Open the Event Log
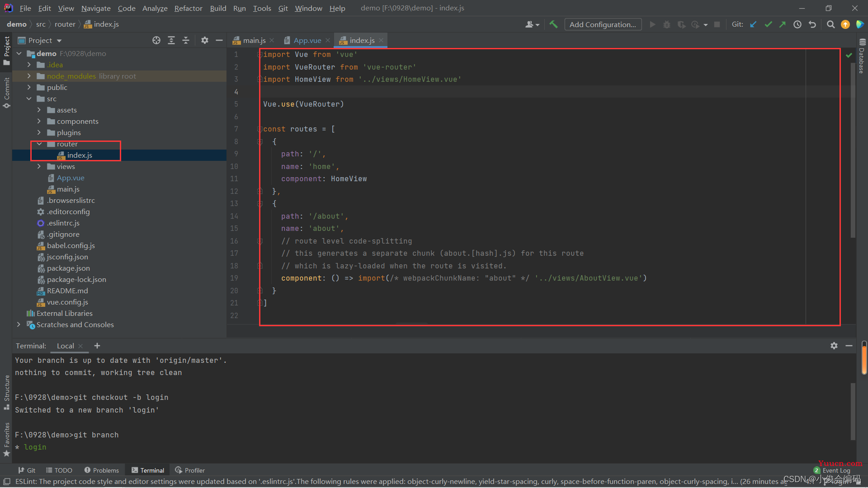Viewport: 868px width, 488px height. 832,470
